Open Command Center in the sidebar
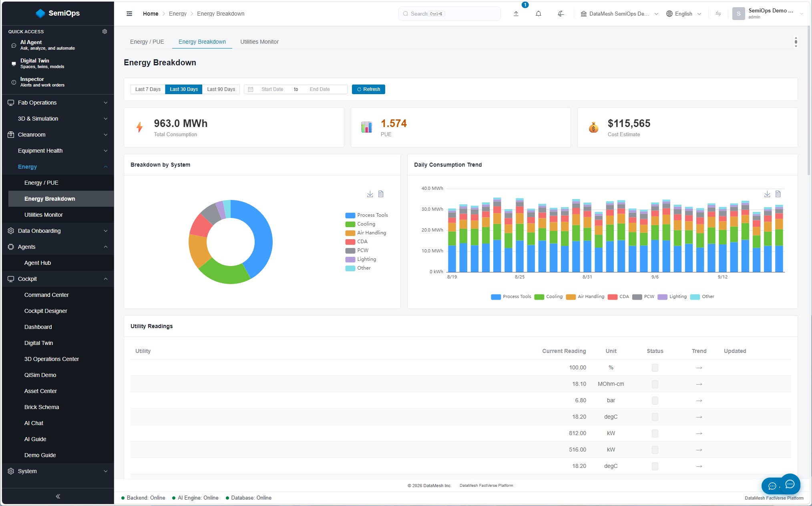The image size is (812, 506). 46,295
